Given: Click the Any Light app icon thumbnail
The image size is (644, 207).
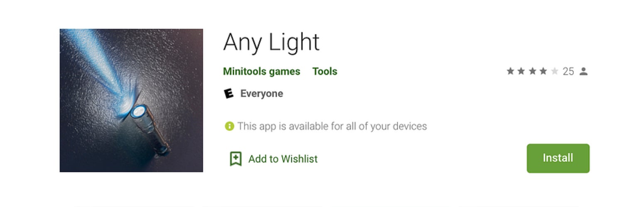Looking at the screenshot, I should (131, 100).
